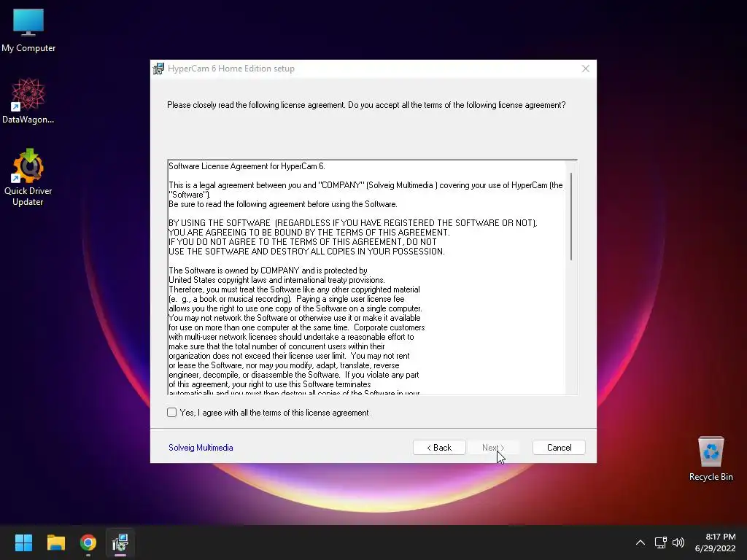Click 'Be sure to read the following agreement' line
Image resolution: width=747 pixels, height=560 pixels.
click(x=282, y=204)
